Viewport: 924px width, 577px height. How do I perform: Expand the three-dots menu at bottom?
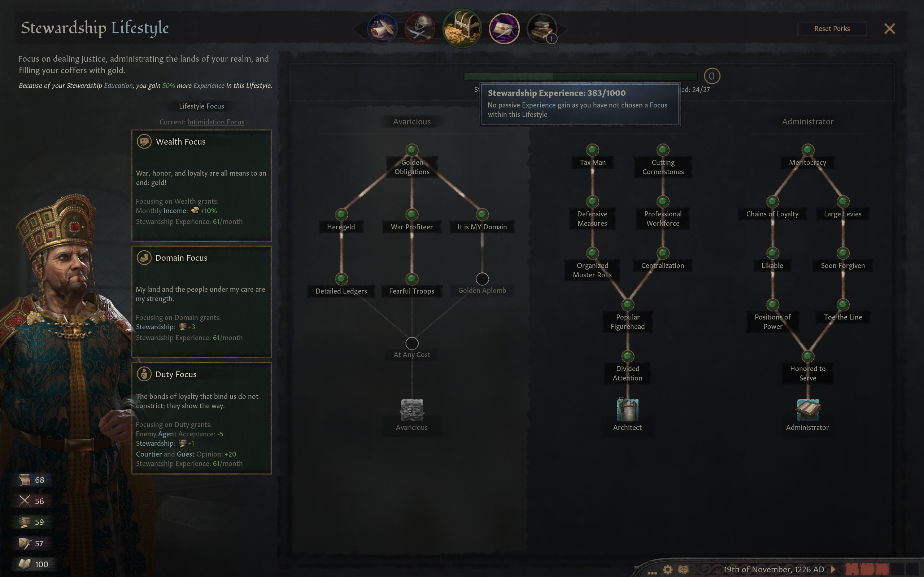pos(652,572)
